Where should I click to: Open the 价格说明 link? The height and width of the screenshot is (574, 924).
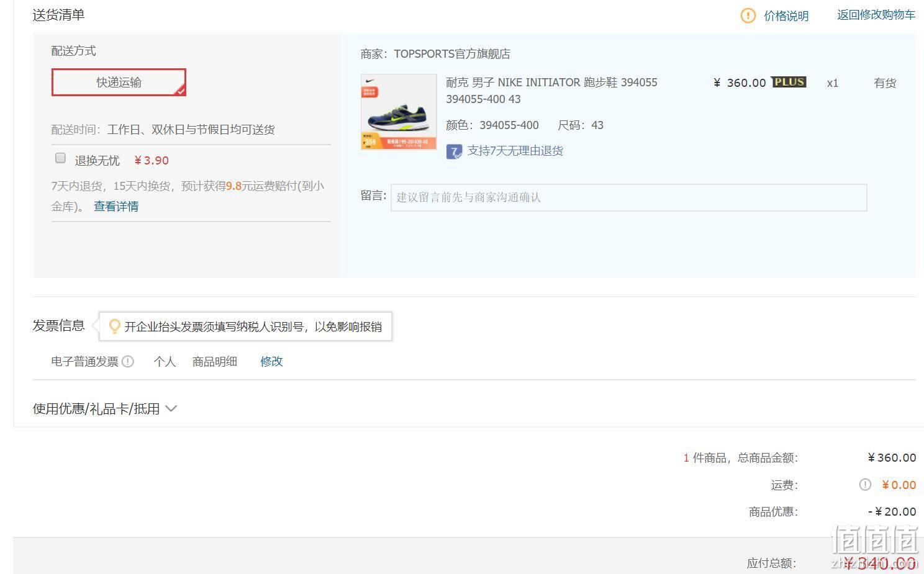(786, 16)
